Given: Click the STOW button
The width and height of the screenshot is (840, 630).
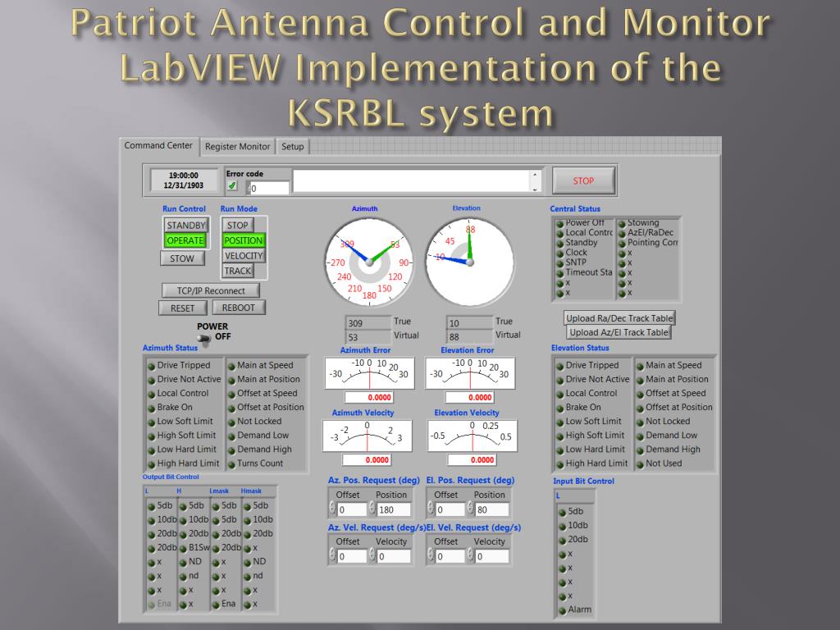Looking at the screenshot, I should [x=182, y=258].
